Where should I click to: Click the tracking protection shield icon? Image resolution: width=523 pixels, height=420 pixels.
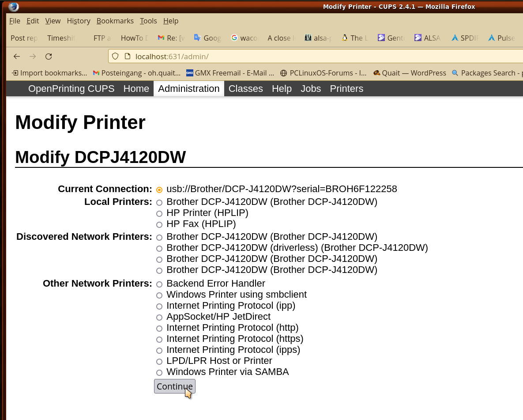coord(115,56)
